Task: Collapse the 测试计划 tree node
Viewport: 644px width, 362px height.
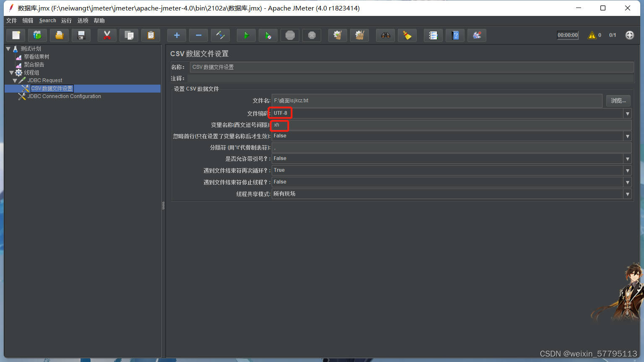Action: click(x=8, y=49)
